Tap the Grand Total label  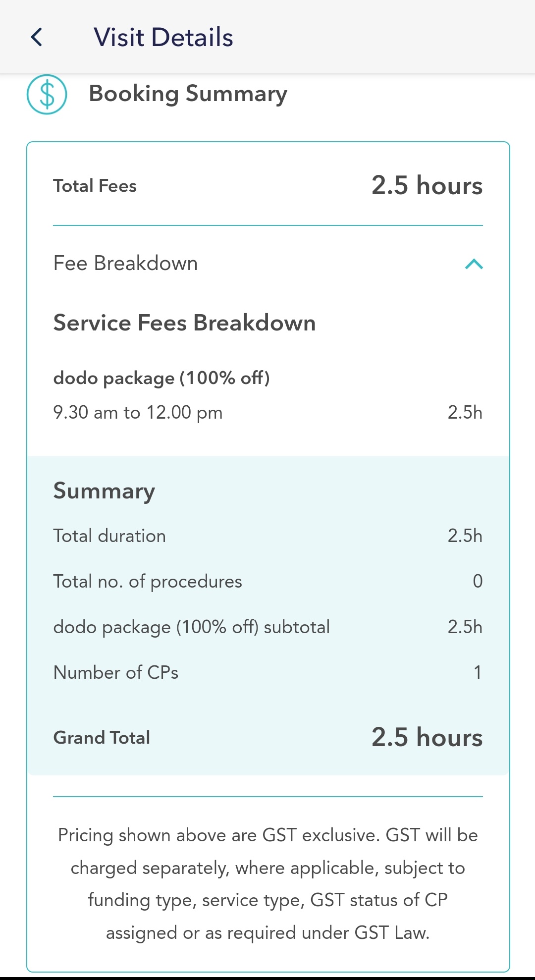102,737
